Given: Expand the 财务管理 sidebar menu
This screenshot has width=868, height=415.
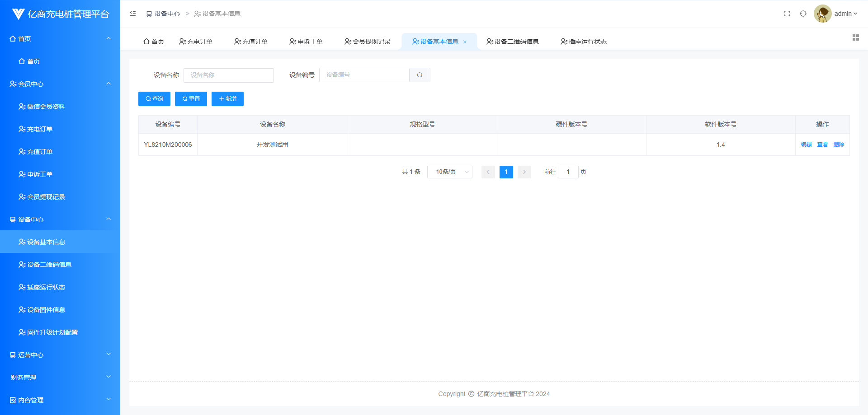Looking at the screenshot, I should [60, 378].
